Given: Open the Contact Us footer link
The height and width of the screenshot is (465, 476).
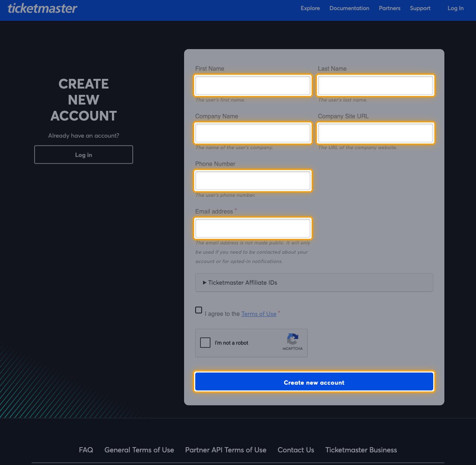Looking at the screenshot, I should coord(296,450).
